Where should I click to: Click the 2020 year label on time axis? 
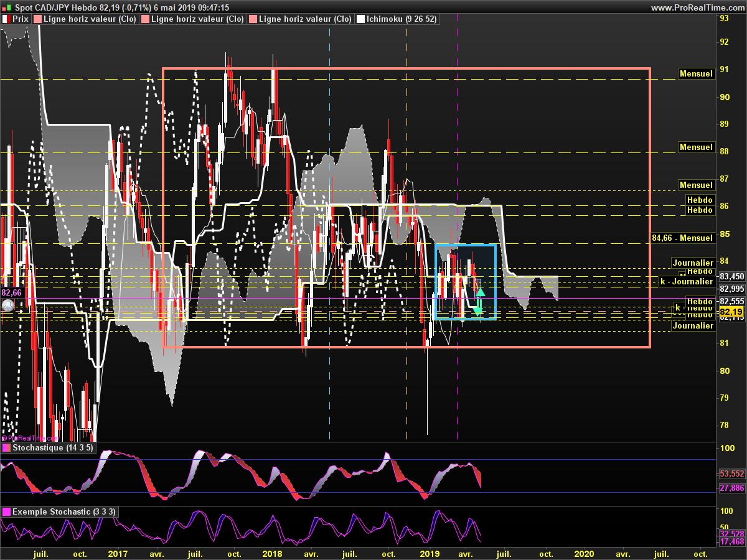click(x=584, y=553)
